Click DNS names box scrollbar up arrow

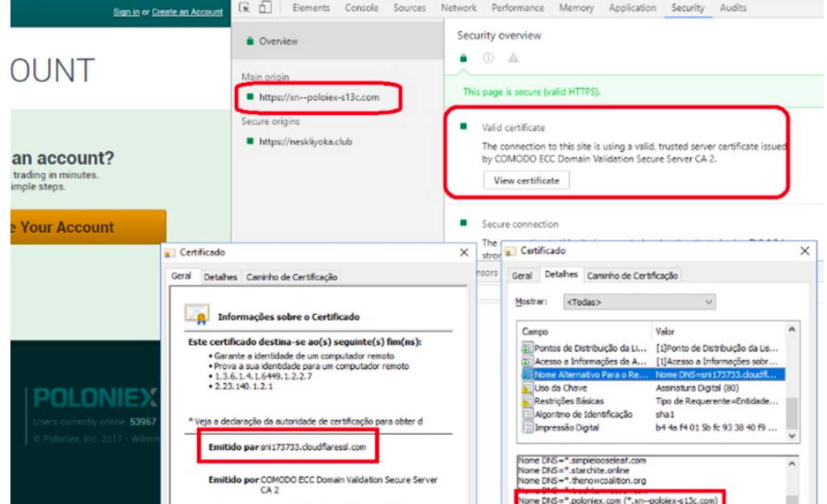pyautogui.click(x=792, y=463)
